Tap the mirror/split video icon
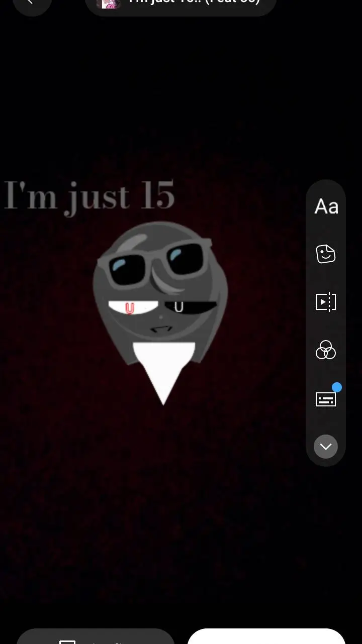This screenshot has width=362, height=644. (x=326, y=302)
